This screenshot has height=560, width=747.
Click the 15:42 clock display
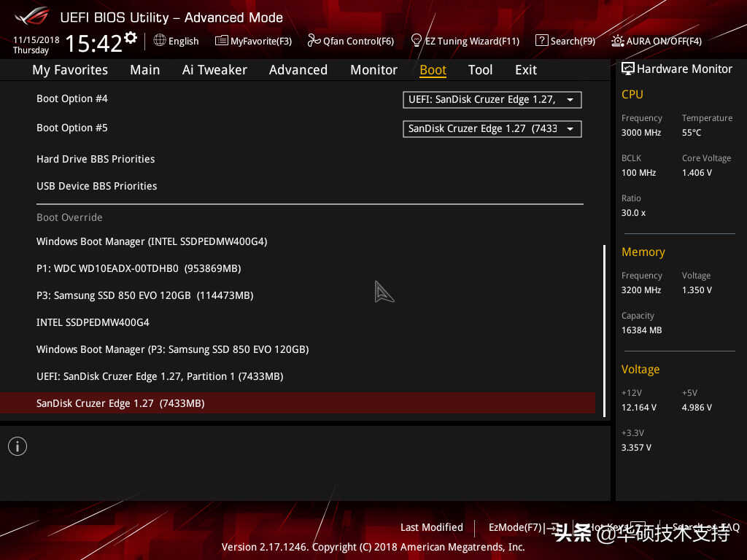point(94,43)
